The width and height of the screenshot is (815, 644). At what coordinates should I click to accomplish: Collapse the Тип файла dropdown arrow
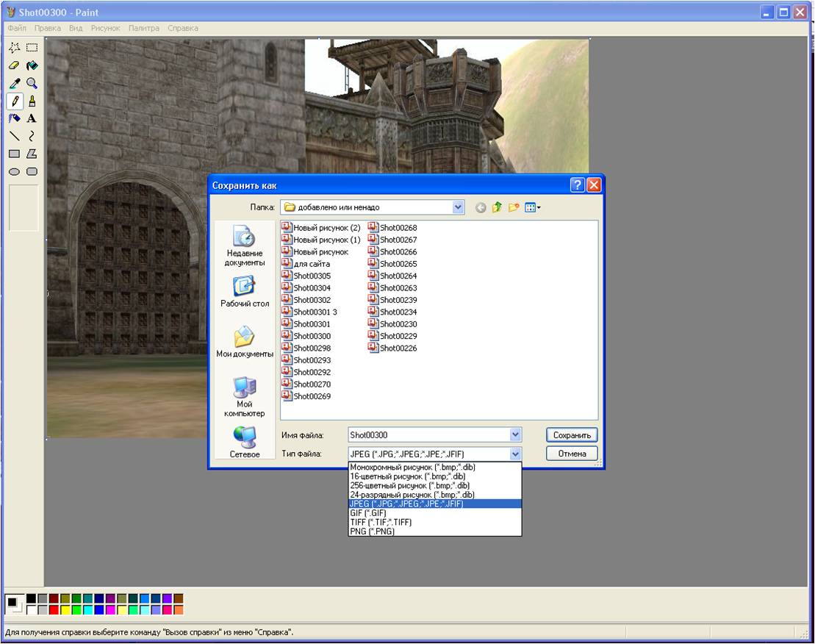(515, 454)
